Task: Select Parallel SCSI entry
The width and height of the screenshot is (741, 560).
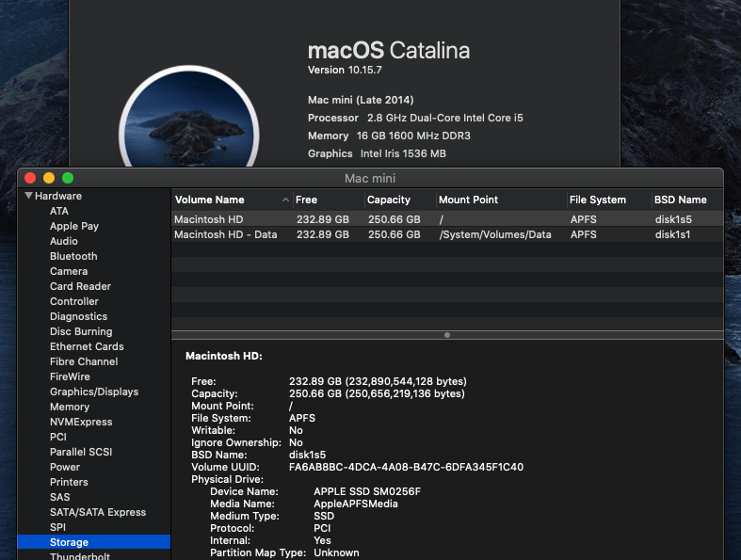Action: click(x=81, y=452)
